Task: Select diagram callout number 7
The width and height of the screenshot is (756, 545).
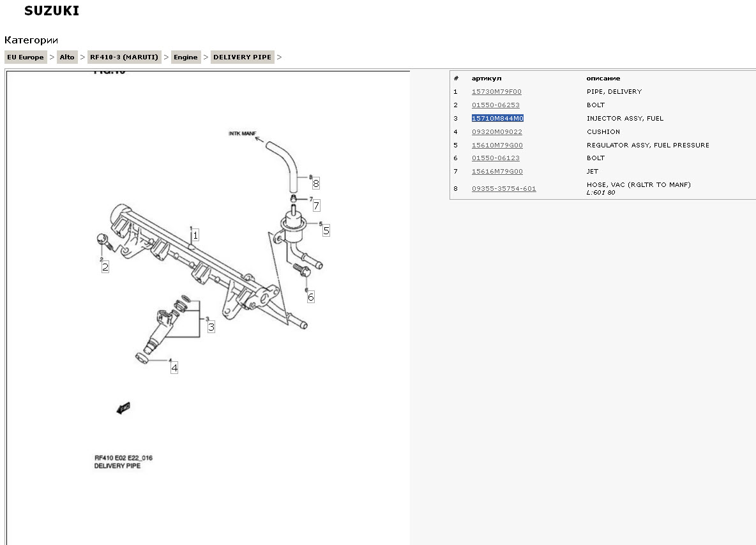Action: 316,206
